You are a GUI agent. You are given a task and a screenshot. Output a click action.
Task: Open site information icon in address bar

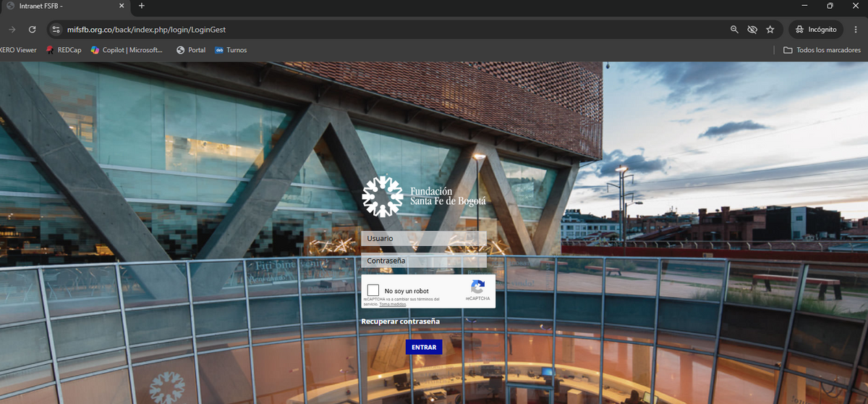56,30
